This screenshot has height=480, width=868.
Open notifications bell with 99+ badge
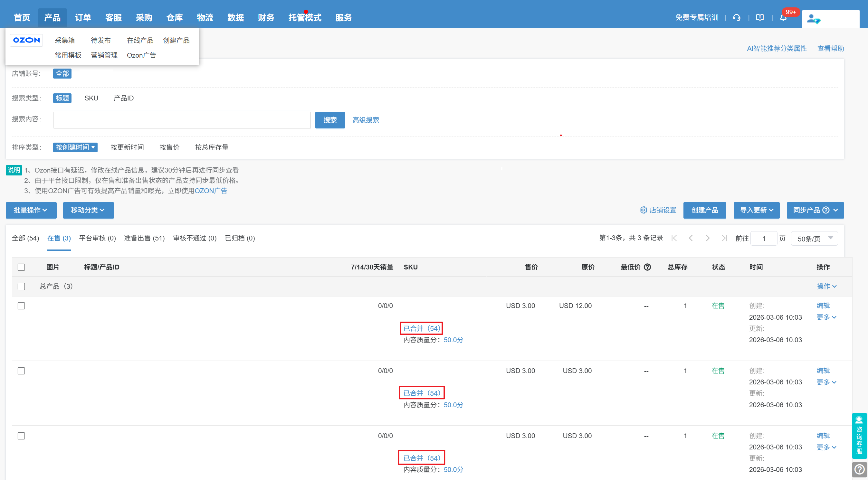pyautogui.click(x=783, y=17)
